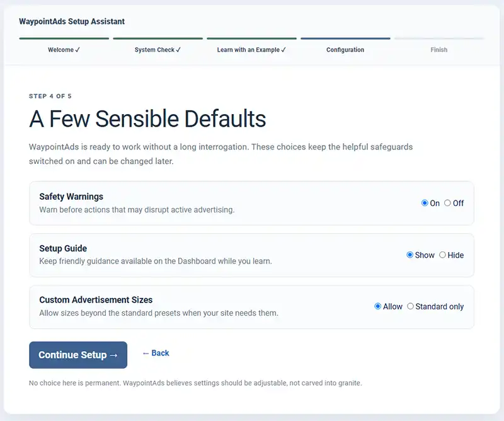Image resolution: width=504 pixels, height=421 pixels.
Task: Click 'A Few Sensible Defaults' heading
Action: tap(147, 119)
